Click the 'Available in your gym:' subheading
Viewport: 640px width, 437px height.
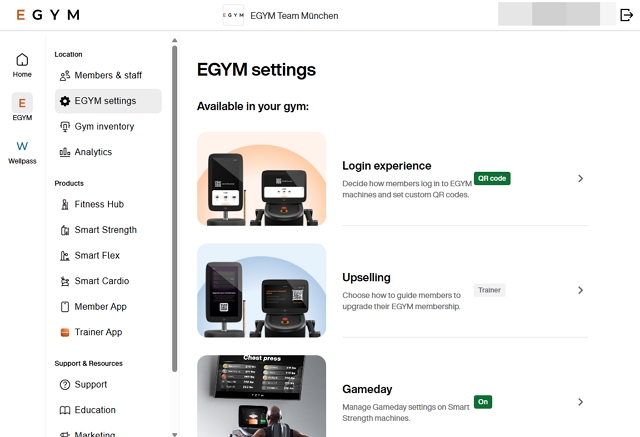tap(253, 106)
